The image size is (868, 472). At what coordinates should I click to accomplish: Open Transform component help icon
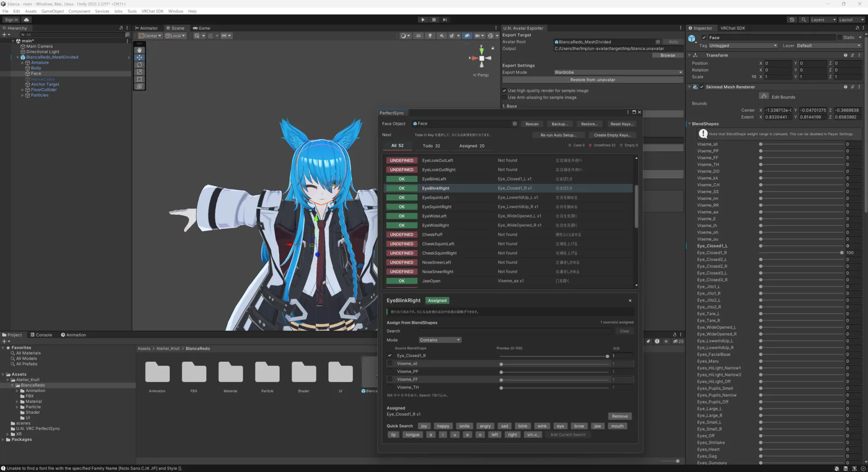click(845, 55)
